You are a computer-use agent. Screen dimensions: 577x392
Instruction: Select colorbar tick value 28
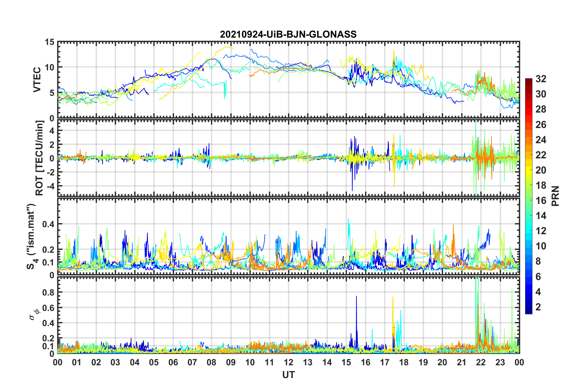541,109
